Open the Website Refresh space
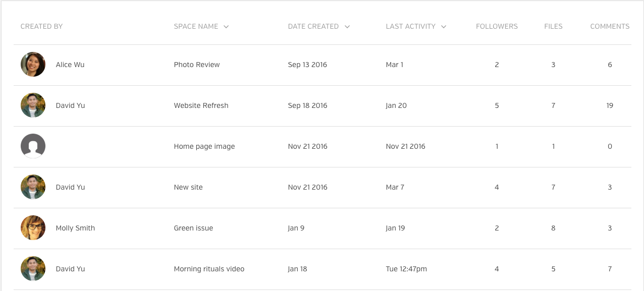644x291 pixels. click(201, 105)
